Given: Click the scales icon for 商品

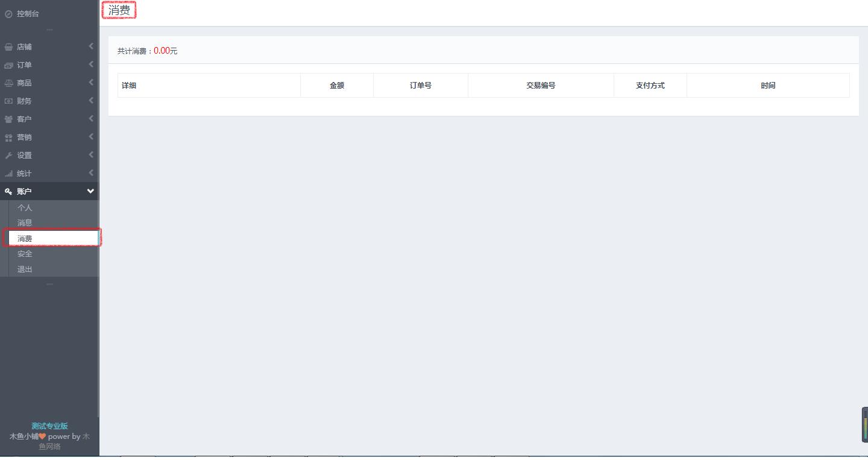Looking at the screenshot, I should pos(8,83).
